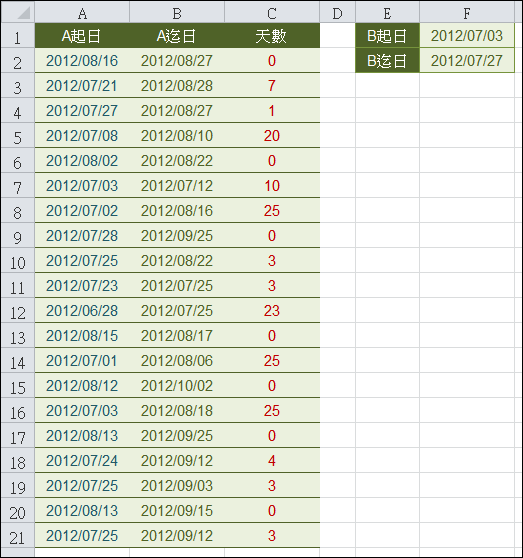
Task: Select cell C5 showing 20
Action: 272,136
